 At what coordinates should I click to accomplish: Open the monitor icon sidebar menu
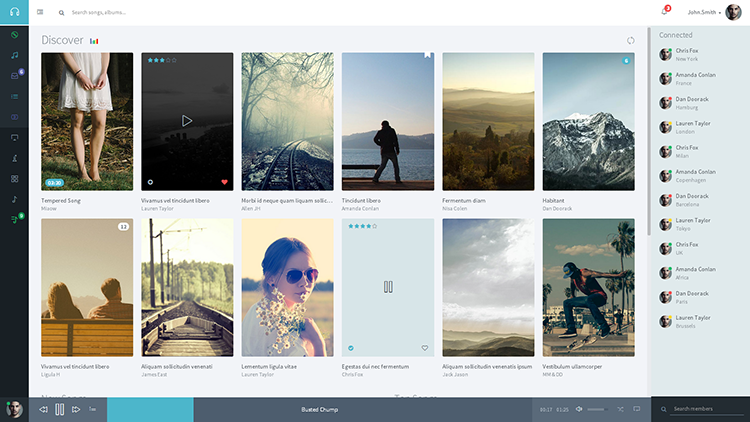click(x=14, y=138)
